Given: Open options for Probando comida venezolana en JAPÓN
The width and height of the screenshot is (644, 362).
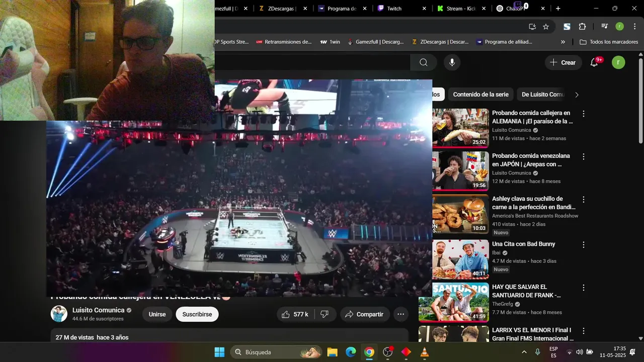Looking at the screenshot, I should click(x=584, y=157).
